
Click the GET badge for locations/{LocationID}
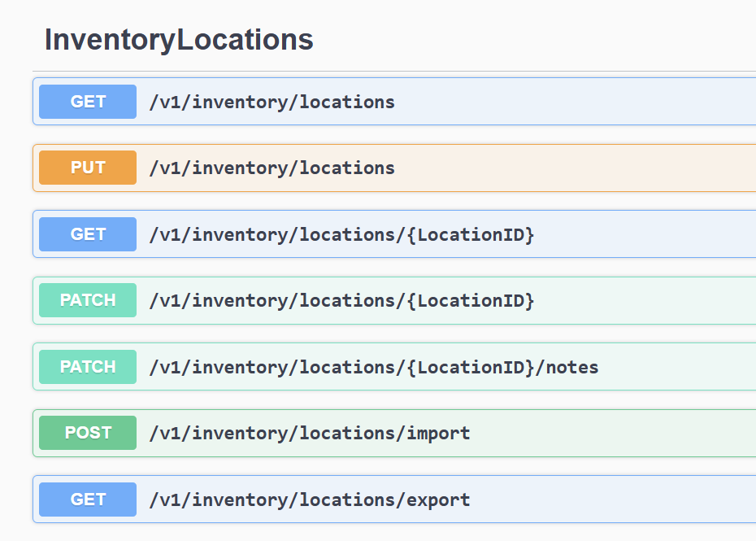coord(88,234)
